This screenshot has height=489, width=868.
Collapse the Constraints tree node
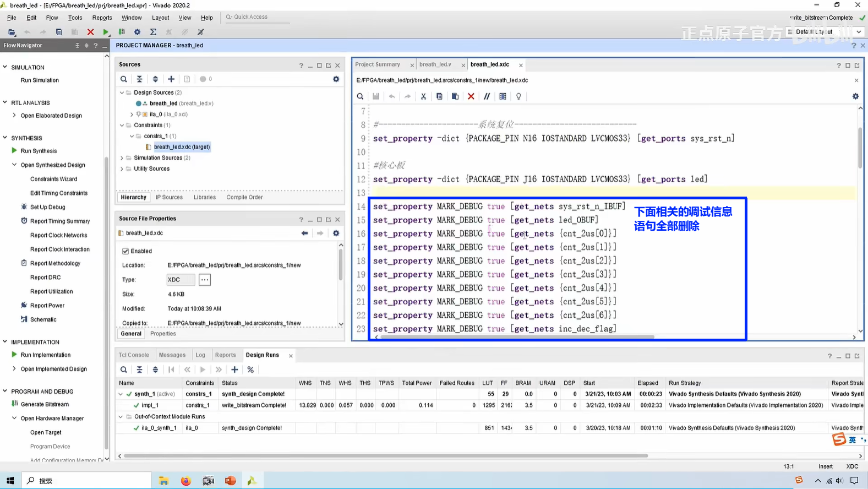122,125
